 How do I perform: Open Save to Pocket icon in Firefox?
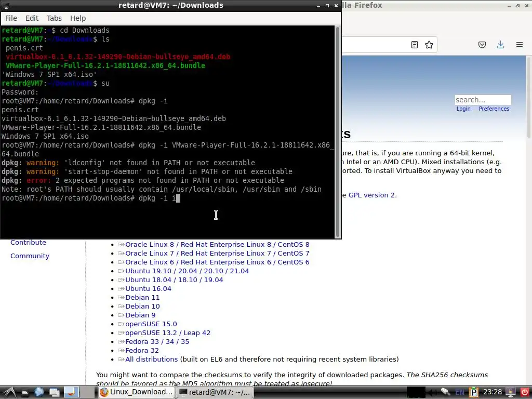tap(482, 45)
